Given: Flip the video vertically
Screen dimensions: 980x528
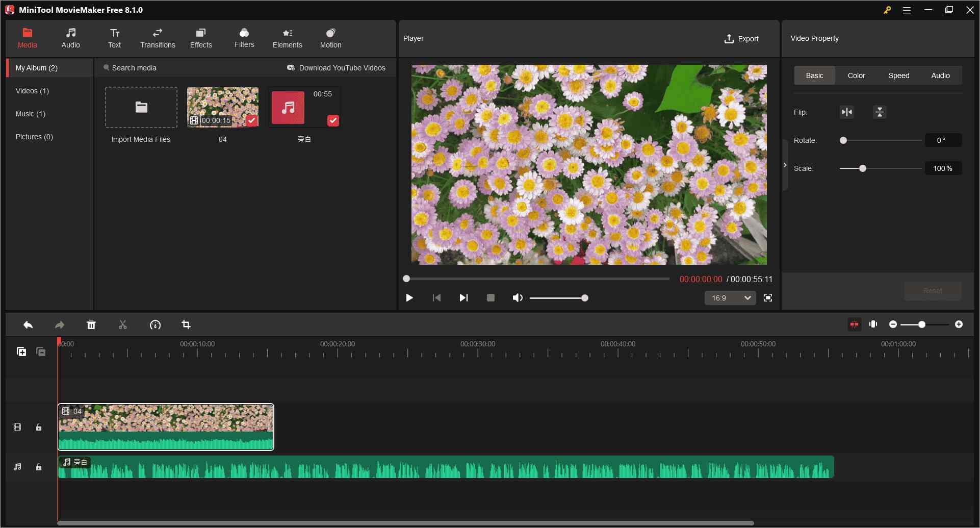Looking at the screenshot, I should pyautogui.click(x=880, y=112).
